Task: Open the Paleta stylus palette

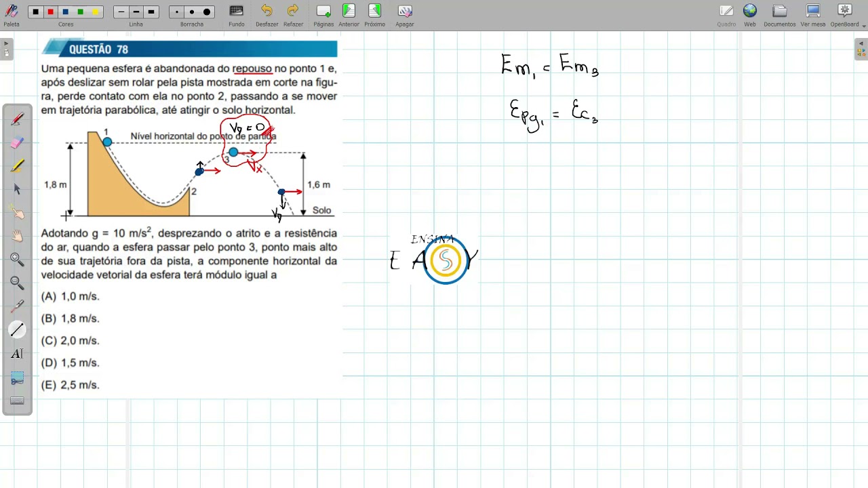Action: 12,14
